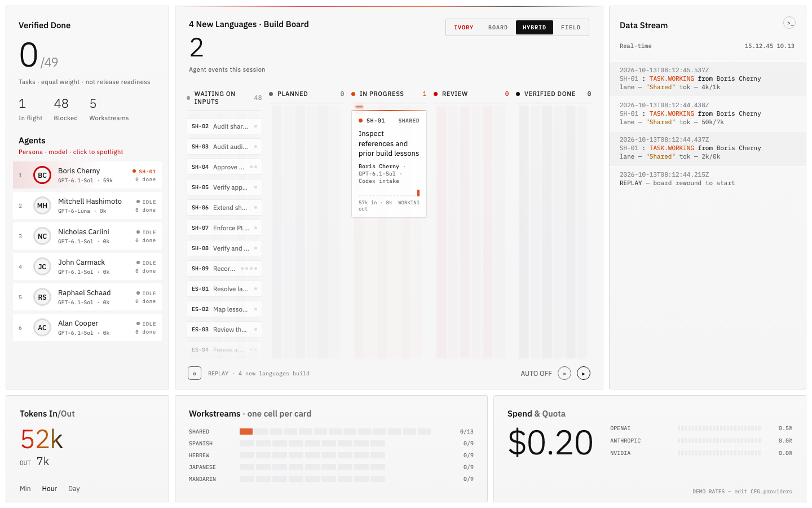Click John Carmack's JC avatar
Screen dimensions: 812x508
click(x=42, y=266)
